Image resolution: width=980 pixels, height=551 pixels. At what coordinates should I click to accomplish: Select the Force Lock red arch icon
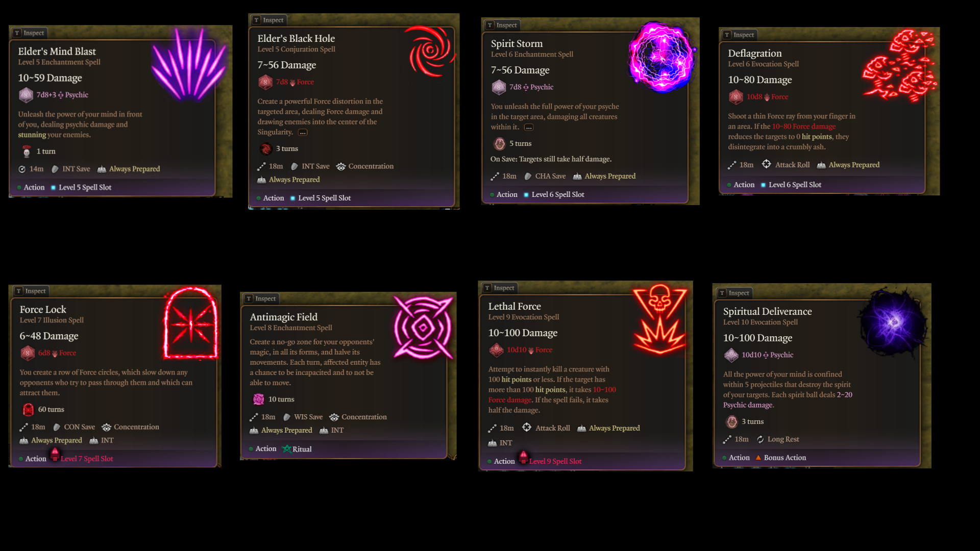(x=191, y=323)
